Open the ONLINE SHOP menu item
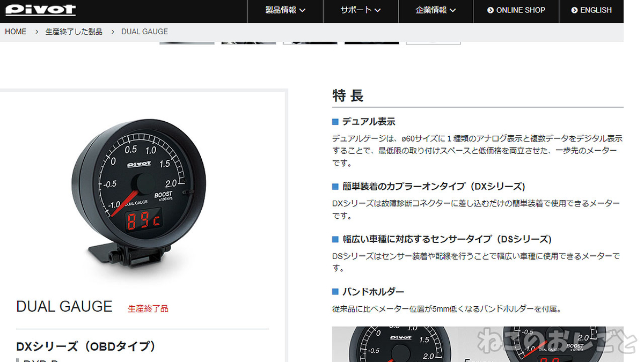The height and width of the screenshot is (362, 644). pos(516,10)
